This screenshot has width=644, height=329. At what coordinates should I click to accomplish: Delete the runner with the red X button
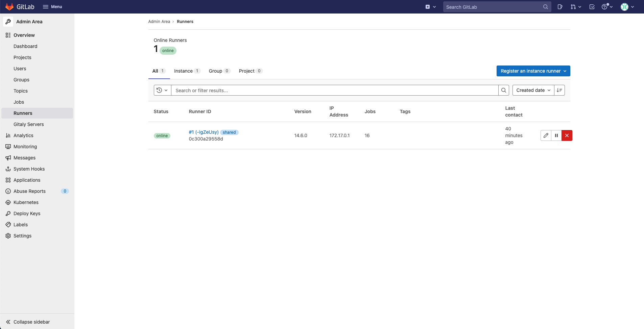pos(567,135)
